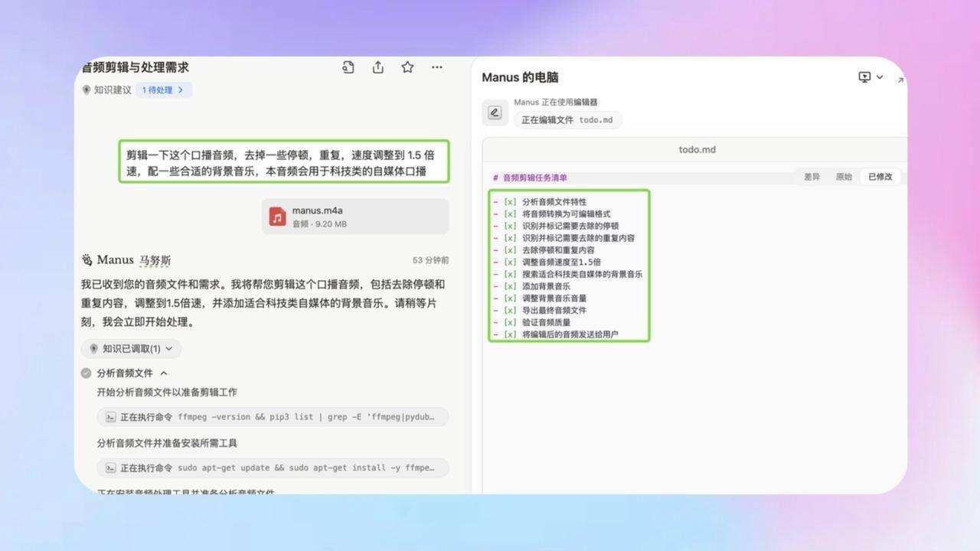Switch to the 原始 original tab
This screenshot has width=980, height=551.
[844, 177]
